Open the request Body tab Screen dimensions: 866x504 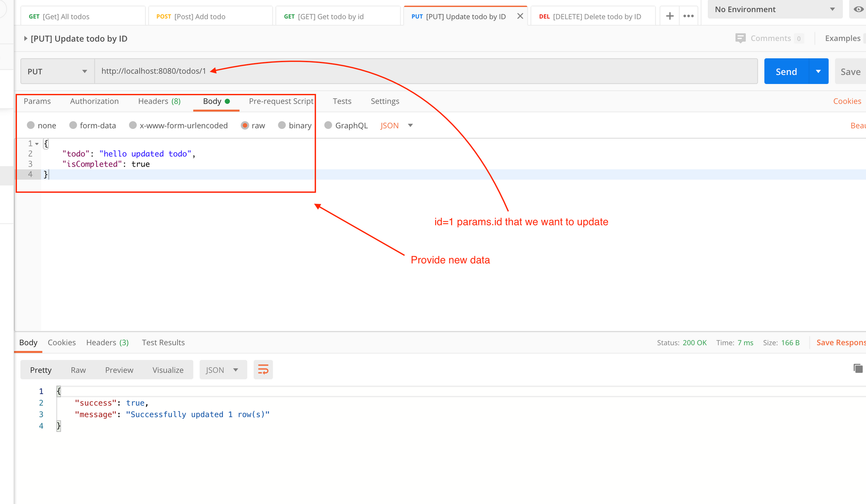[216, 101]
